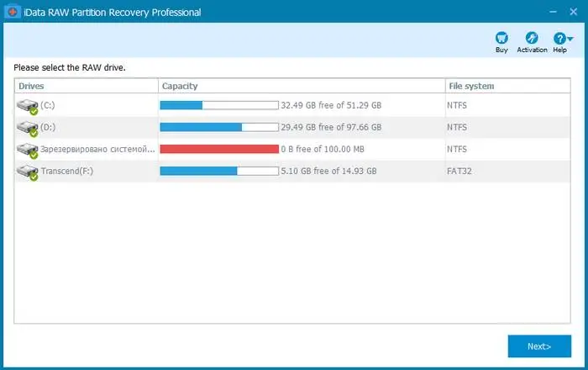
Task: Click the C: drive capacity bar
Action: [x=219, y=105]
